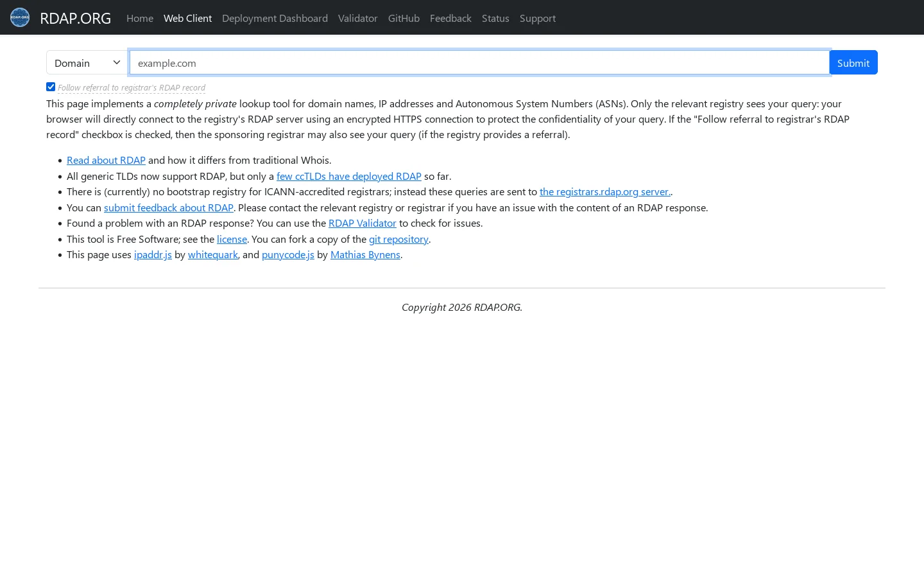Viewport: 924px width, 578px height.
Task: Click the 'Follow referral to registrar's RDAP record' label
Action: 132,87
